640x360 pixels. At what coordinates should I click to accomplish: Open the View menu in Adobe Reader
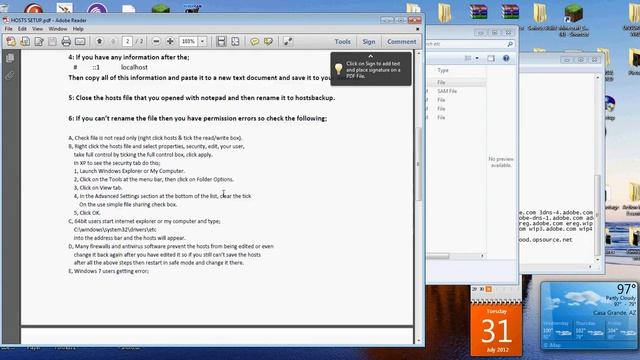point(37,29)
